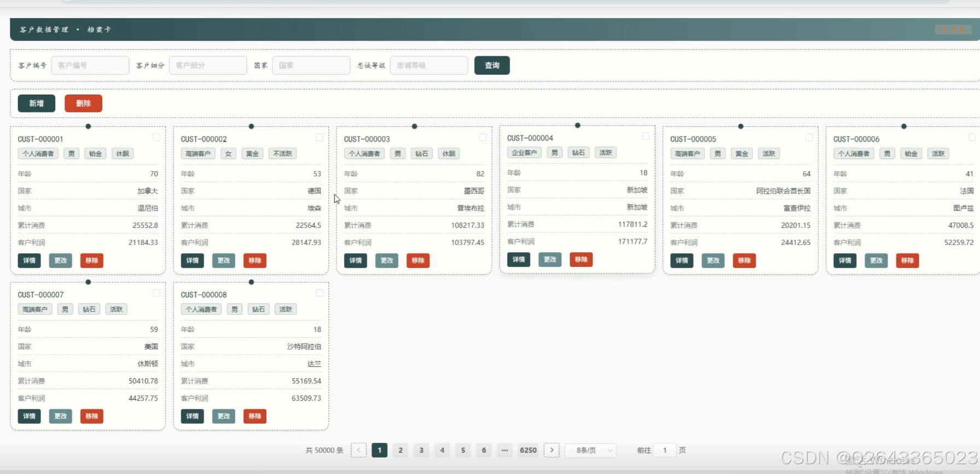
Task: Click the 企业客户 tag on CUST-000004
Action: click(524, 153)
